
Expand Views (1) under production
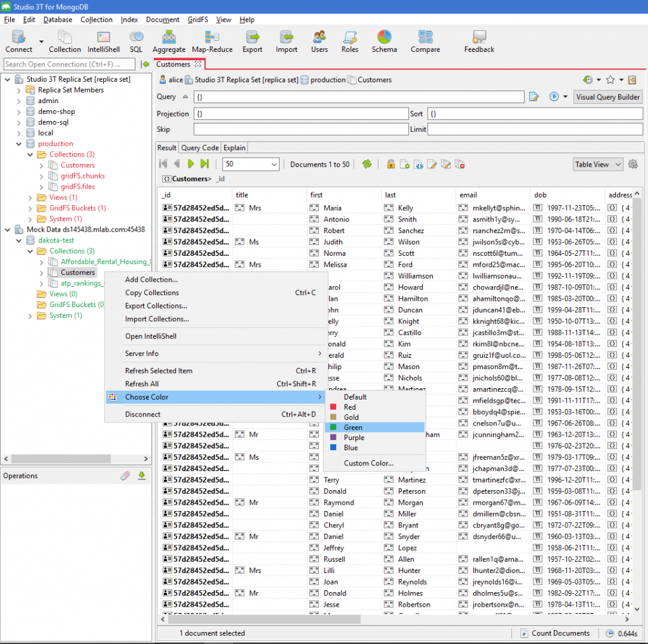click(30, 198)
